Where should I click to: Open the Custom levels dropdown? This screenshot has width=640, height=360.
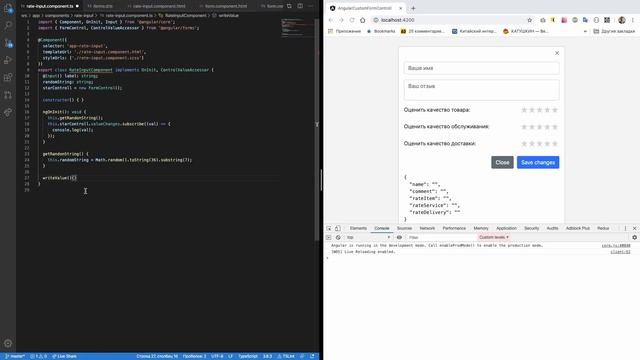coord(493,237)
